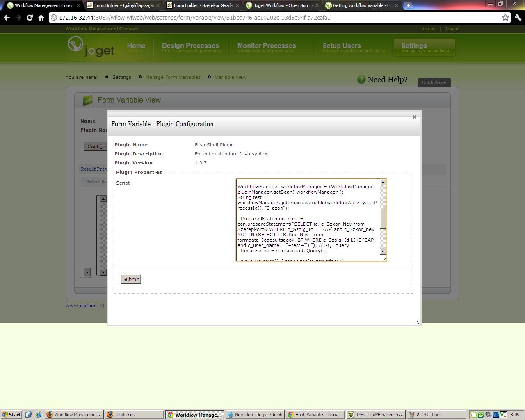
Task: Close the Plugin Configuration dialog with the X
Action: (x=414, y=117)
